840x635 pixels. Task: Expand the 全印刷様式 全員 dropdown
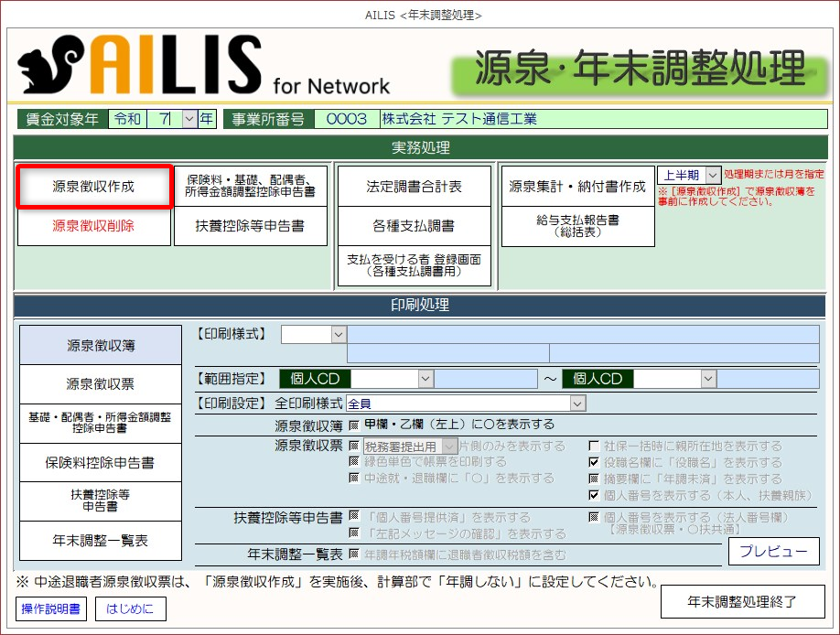coord(576,404)
